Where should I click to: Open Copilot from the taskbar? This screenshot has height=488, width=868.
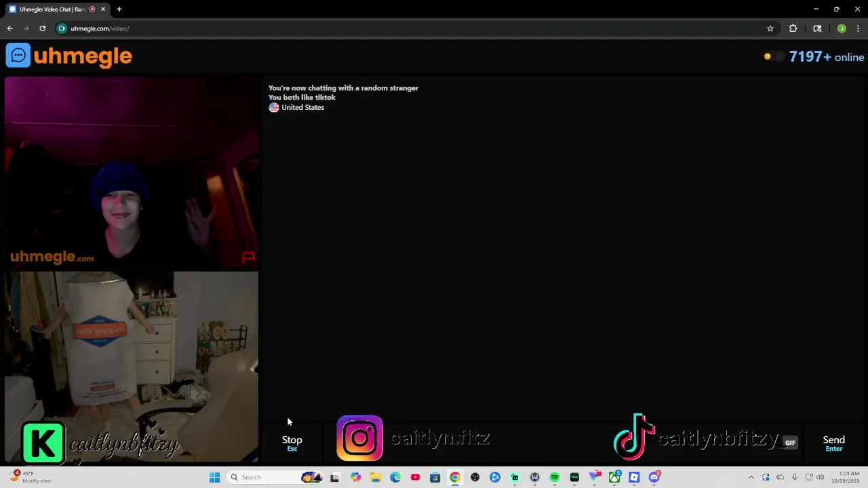tap(355, 477)
